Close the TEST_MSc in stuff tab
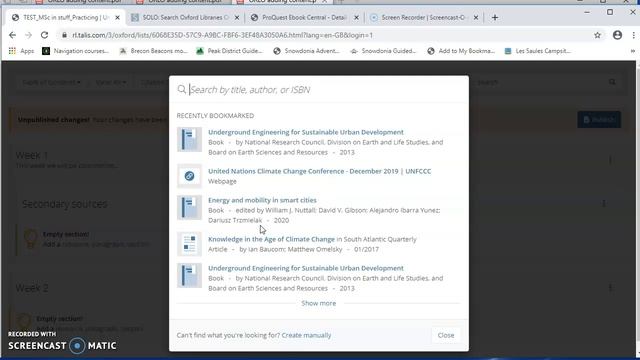Screen dimensions: 640x360 coord(118,18)
